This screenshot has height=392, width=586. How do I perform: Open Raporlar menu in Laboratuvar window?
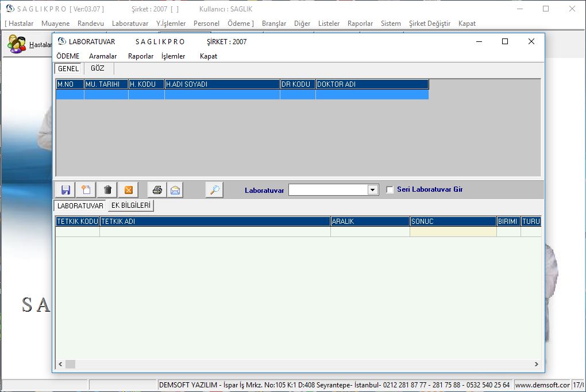[x=141, y=56]
